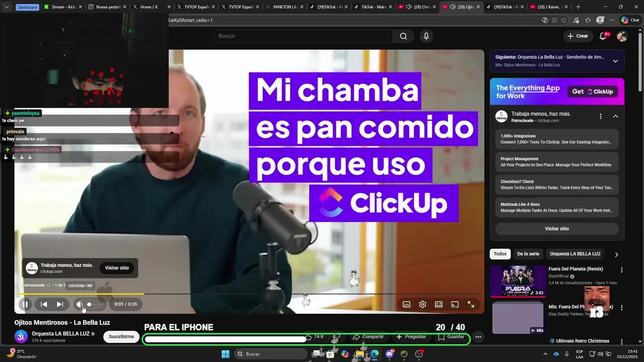644x362 pixels.
Task: Switch to the Stream - Kick tab
Action: click(x=63, y=7)
